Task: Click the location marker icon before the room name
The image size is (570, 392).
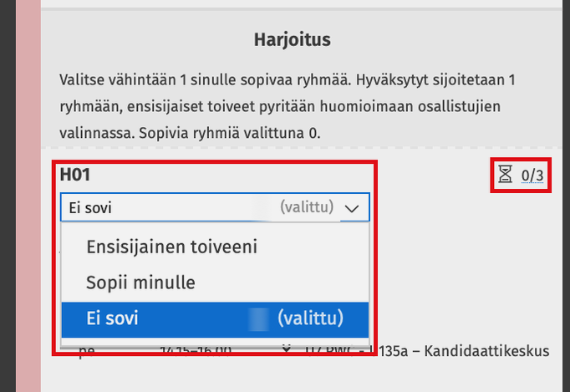Action: [288, 350]
